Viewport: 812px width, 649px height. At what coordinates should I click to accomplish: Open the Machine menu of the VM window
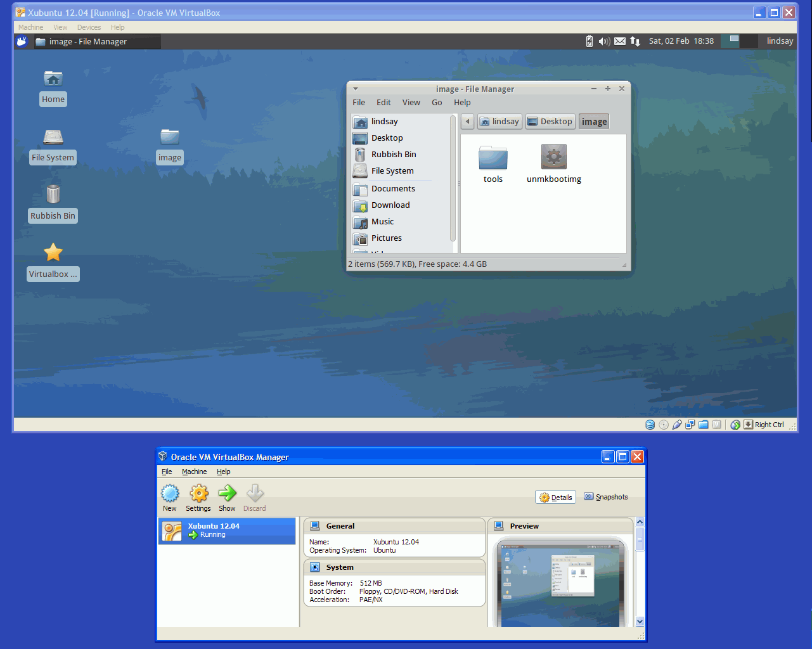tap(31, 27)
